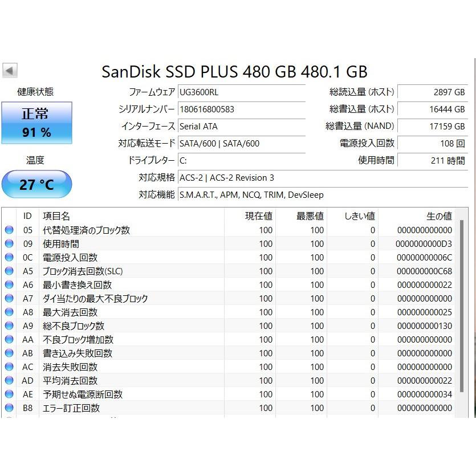476x476 pixels.
Task: Click the blue status icon for ID A5
Action: [x=9, y=271]
